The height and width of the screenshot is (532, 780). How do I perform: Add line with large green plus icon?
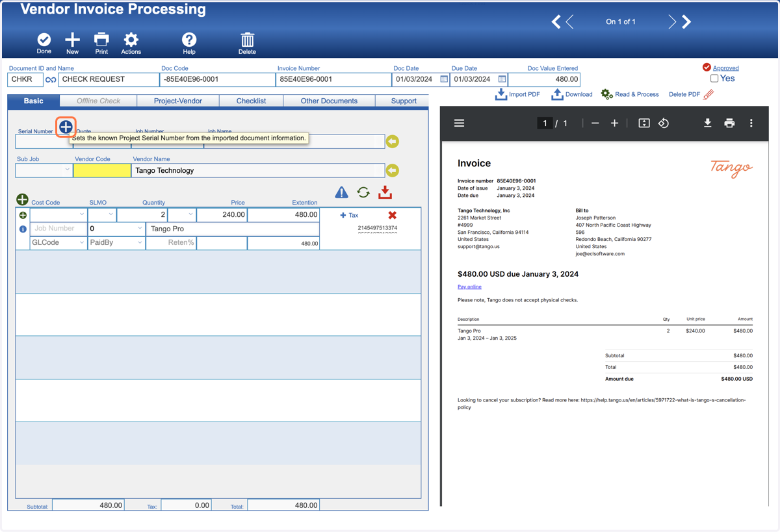click(22, 199)
